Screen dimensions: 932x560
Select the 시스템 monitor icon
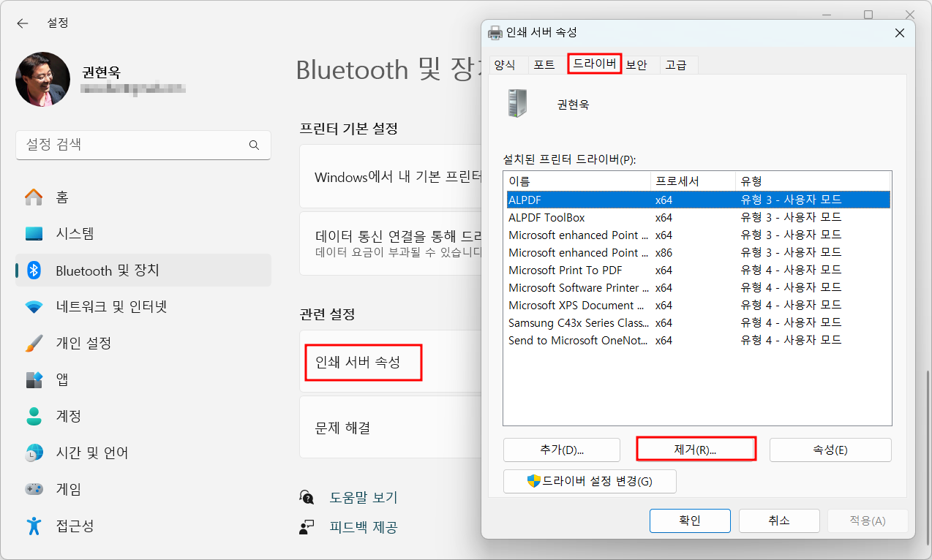tap(34, 234)
